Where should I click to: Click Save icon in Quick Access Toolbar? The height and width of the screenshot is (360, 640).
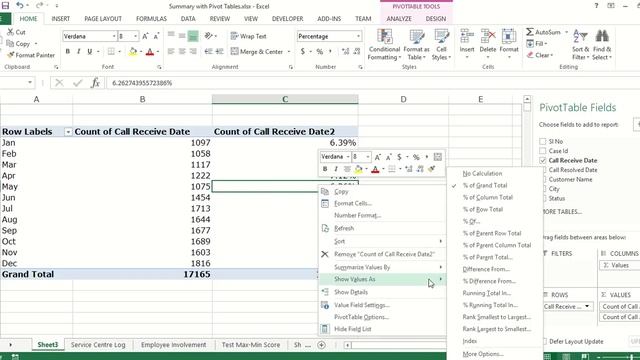(x=5, y=6)
